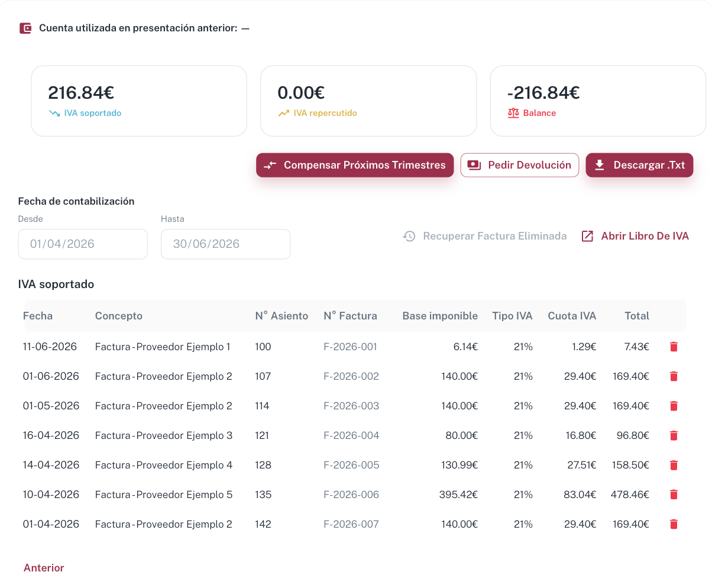This screenshot has height=588, width=712.
Task: Click the date 11-06-2026
Action: 50,347
